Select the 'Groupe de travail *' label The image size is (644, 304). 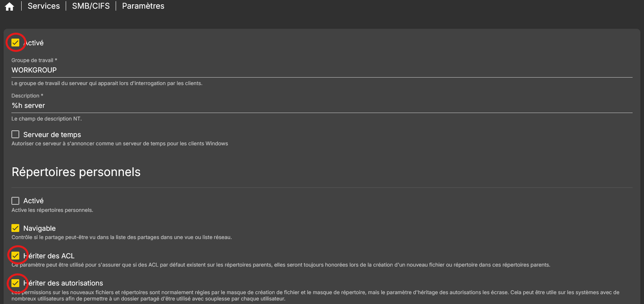34,60
